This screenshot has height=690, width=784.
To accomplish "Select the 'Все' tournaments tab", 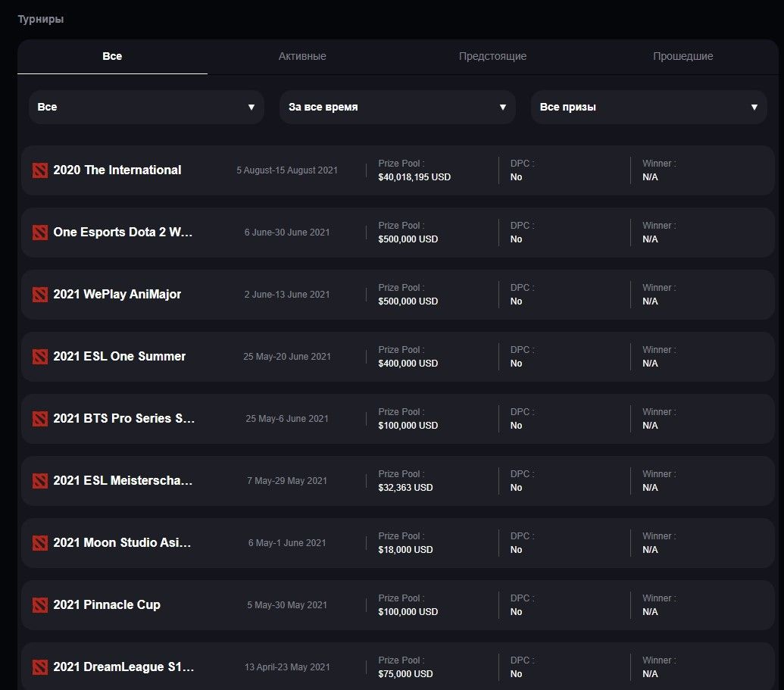I will point(112,57).
